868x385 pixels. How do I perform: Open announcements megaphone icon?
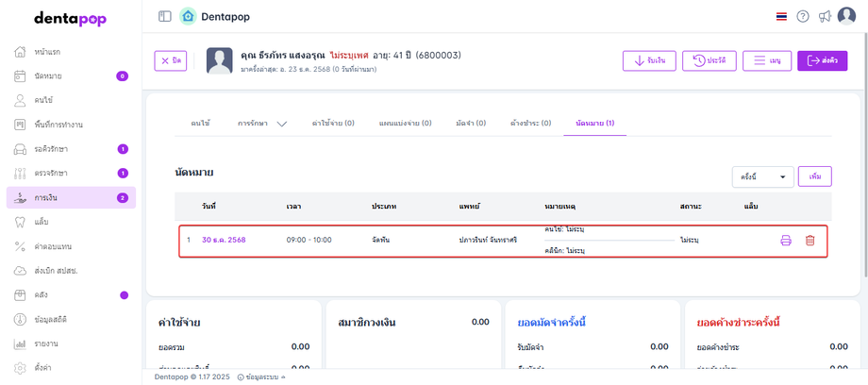pos(825,16)
